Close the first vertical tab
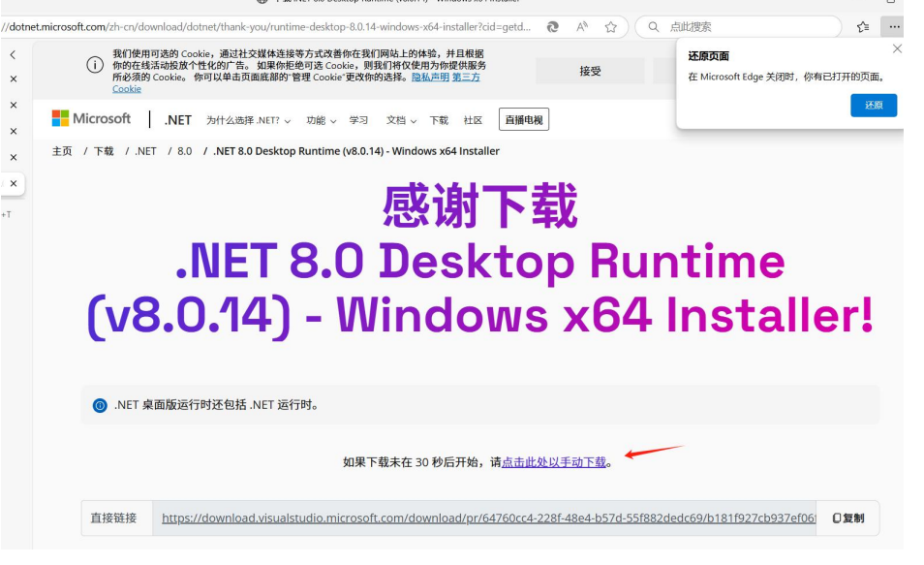This screenshot has height=565, width=924. (14, 79)
